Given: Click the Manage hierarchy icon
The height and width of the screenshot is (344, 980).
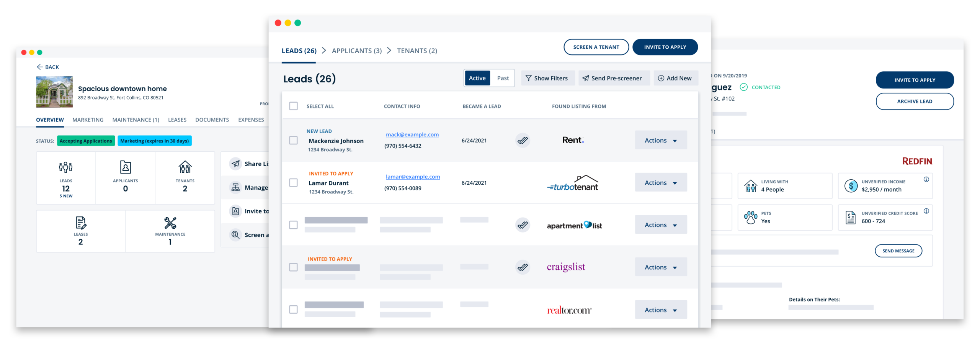Looking at the screenshot, I should (235, 187).
